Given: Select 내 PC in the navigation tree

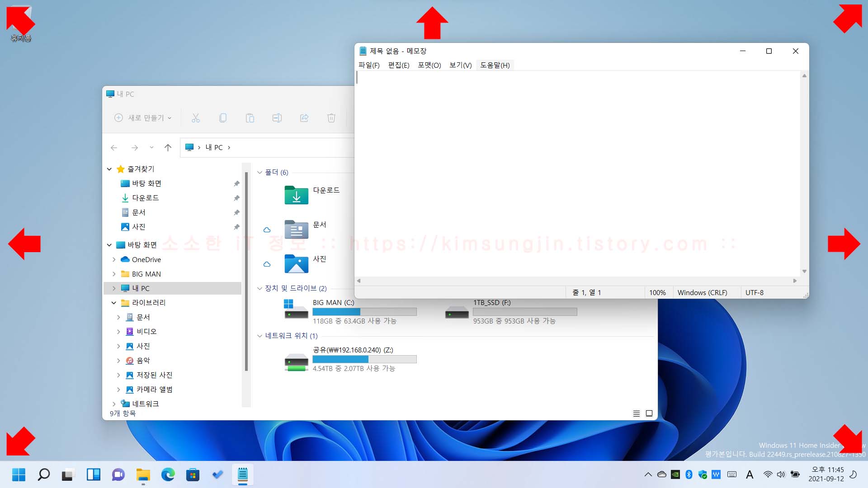Looking at the screenshot, I should [141, 288].
